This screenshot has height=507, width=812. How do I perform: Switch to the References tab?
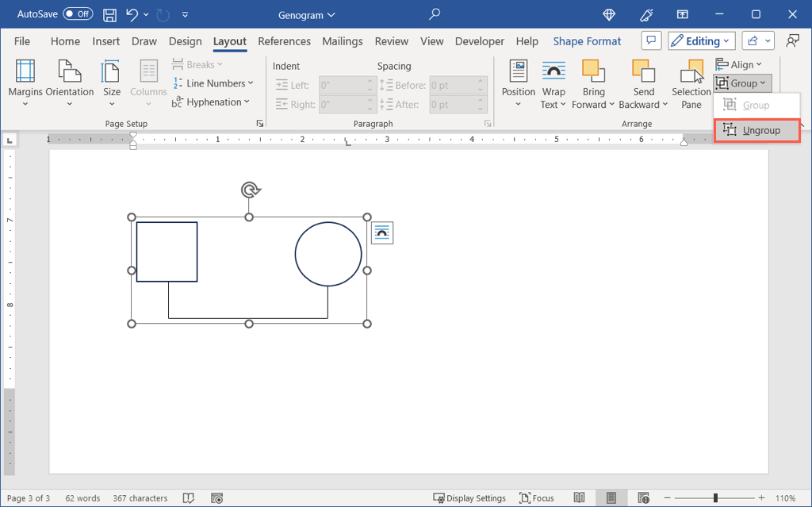click(x=284, y=41)
